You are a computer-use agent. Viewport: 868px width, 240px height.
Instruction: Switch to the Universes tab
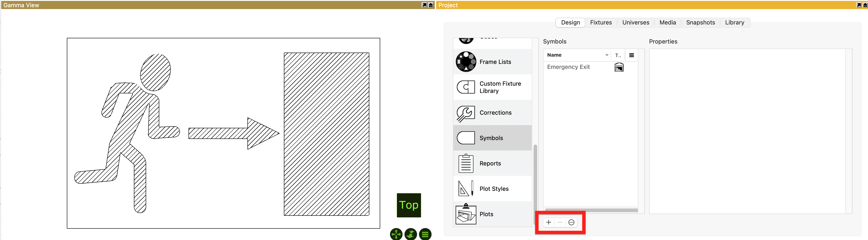coord(636,23)
